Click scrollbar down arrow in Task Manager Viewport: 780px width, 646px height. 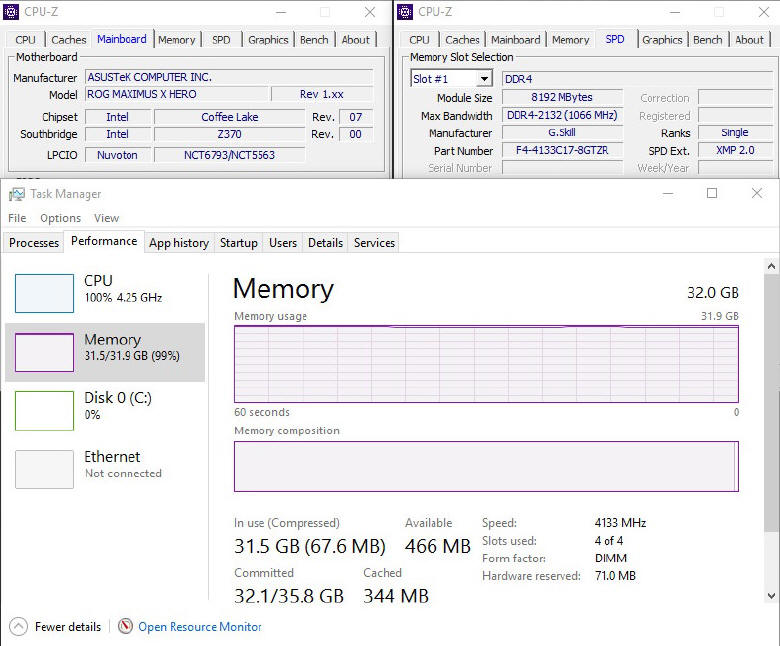(x=772, y=596)
